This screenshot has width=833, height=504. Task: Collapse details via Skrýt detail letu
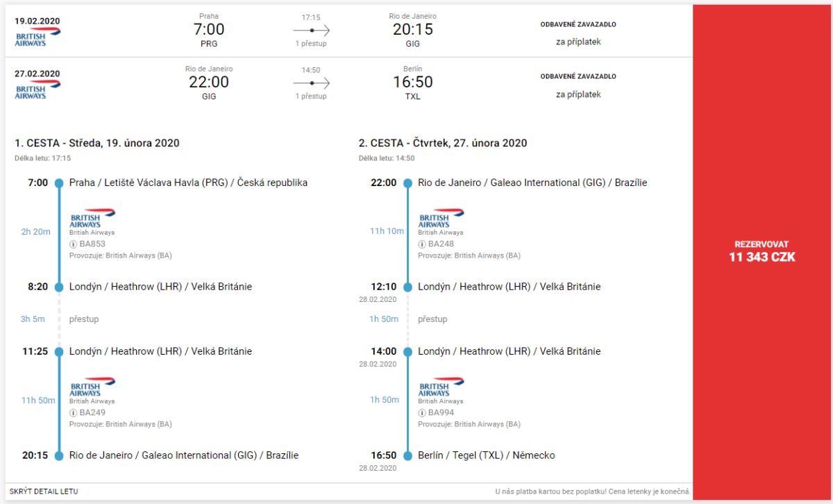[x=44, y=492]
